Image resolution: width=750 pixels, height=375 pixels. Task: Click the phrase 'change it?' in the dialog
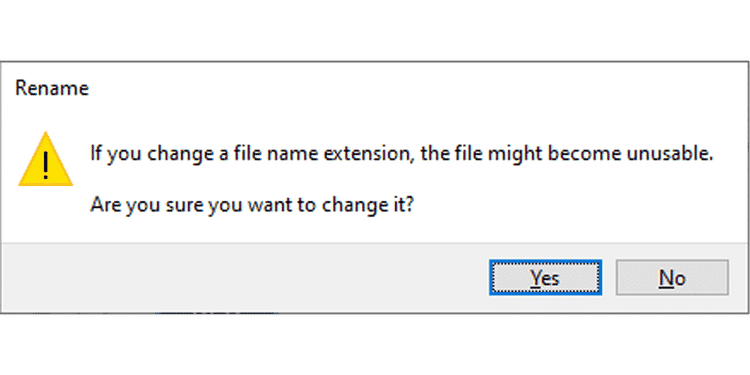367,206
